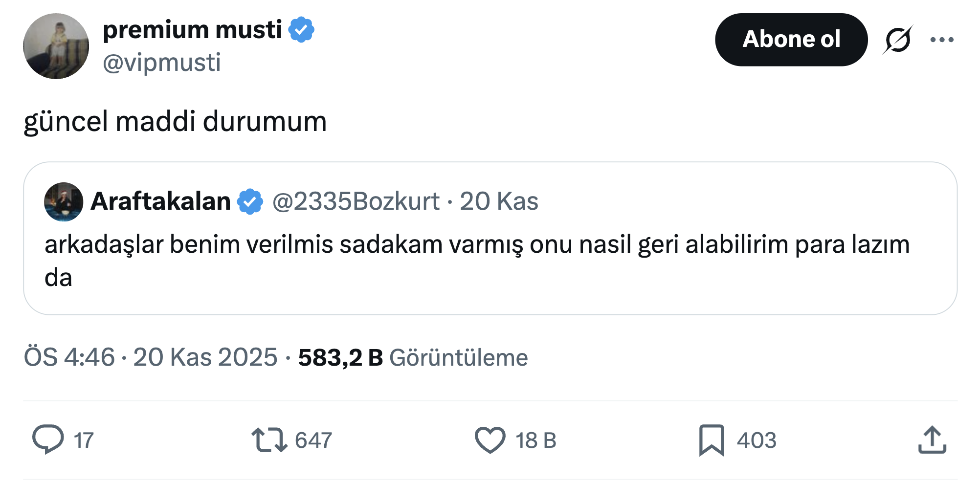Repost this tweet using the retweet icon
This screenshot has width=980, height=483.
(269, 439)
